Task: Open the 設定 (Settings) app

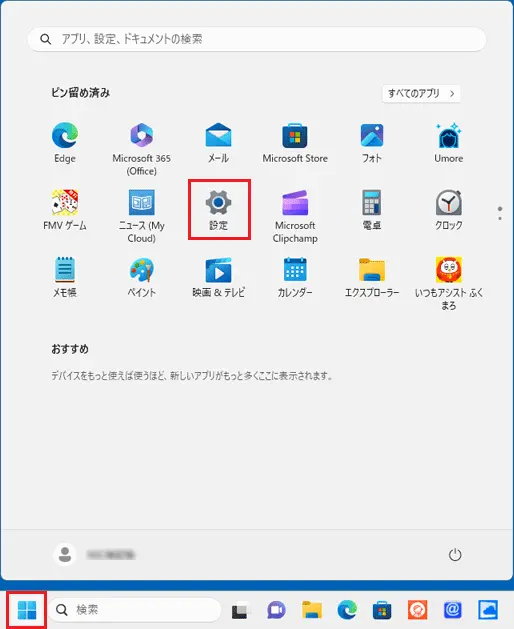Action: [219, 209]
